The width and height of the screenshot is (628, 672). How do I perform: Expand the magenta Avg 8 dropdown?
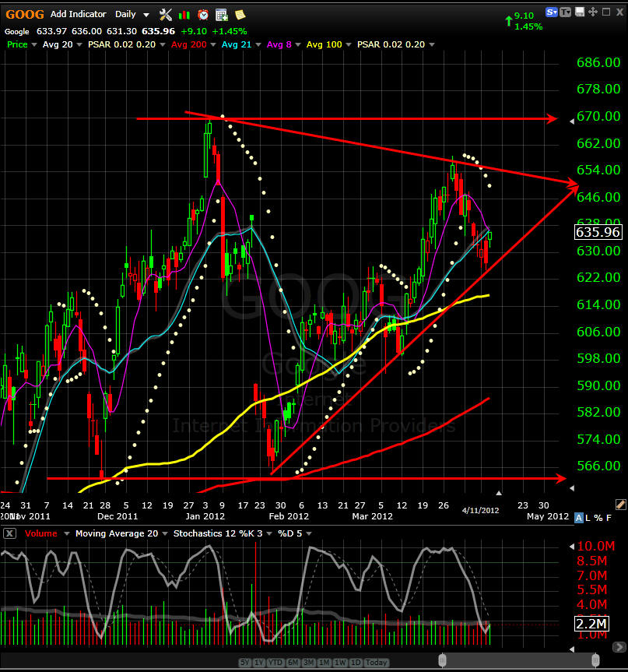click(298, 44)
